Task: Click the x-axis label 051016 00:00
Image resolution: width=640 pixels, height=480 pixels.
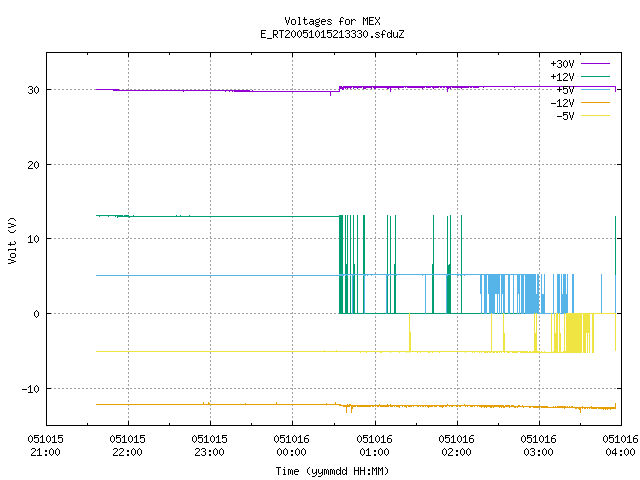Action: [291, 446]
